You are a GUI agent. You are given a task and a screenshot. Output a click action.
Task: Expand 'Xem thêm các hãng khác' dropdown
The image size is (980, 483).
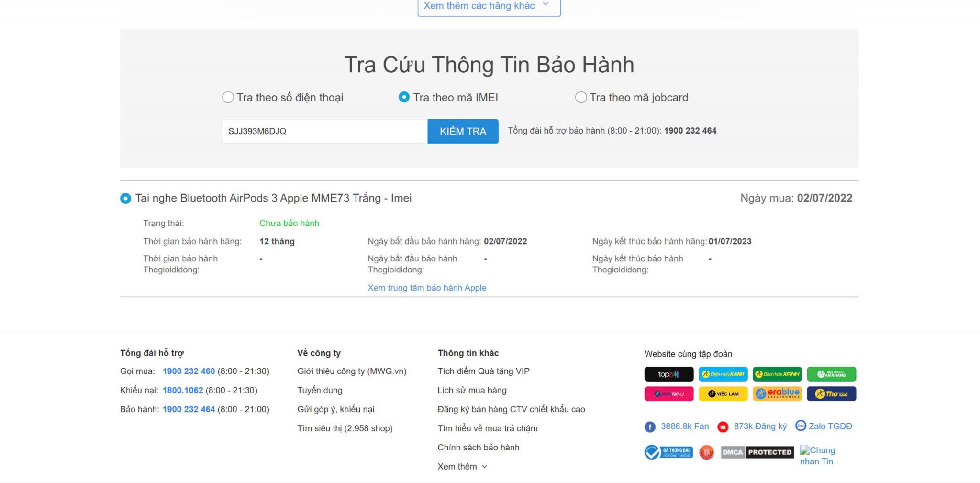pyautogui.click(x=489, y=6)
